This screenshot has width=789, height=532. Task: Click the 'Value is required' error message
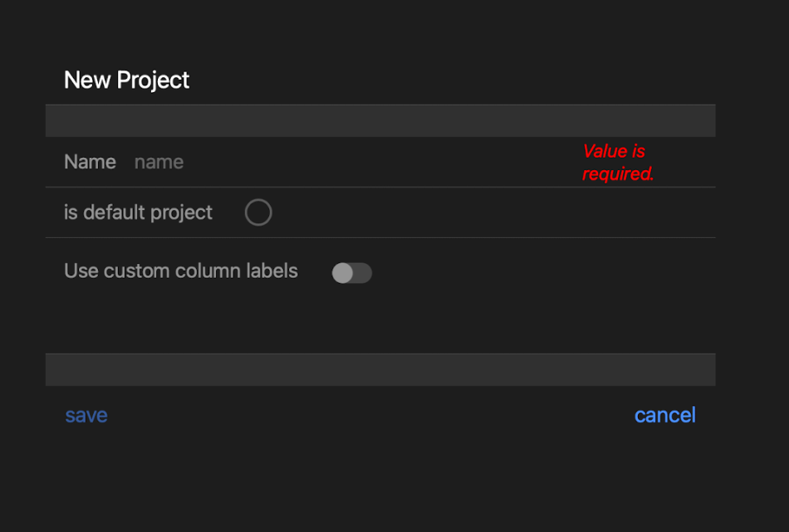click(618, 163)
